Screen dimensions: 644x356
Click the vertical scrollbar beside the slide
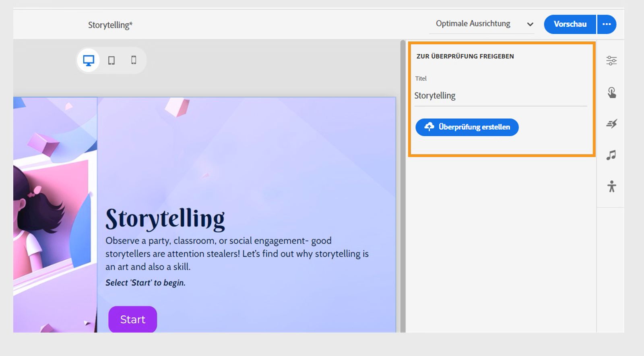[x=402, y=186]
